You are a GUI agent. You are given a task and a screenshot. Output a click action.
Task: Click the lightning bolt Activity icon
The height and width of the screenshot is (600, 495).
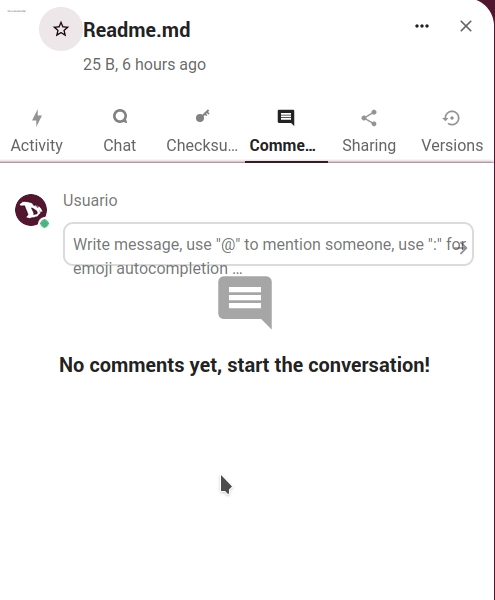click(37, 117)
